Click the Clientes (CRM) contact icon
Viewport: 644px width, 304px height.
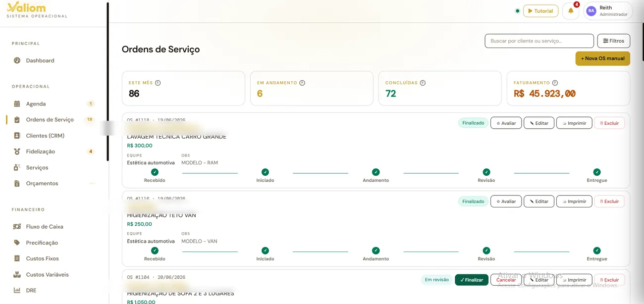(17, 136)
